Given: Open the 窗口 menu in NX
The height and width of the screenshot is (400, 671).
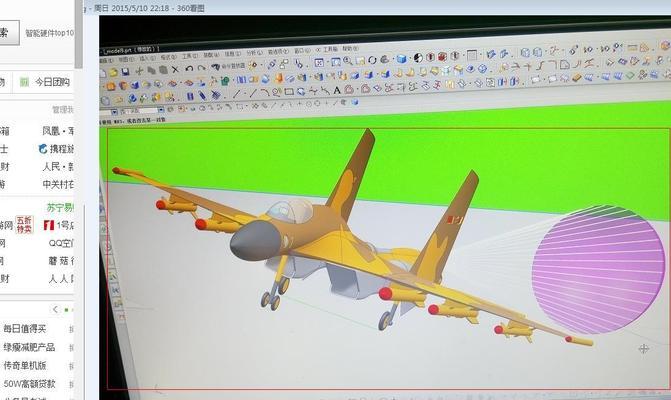Looking at the screenshot, I should 302,50.
